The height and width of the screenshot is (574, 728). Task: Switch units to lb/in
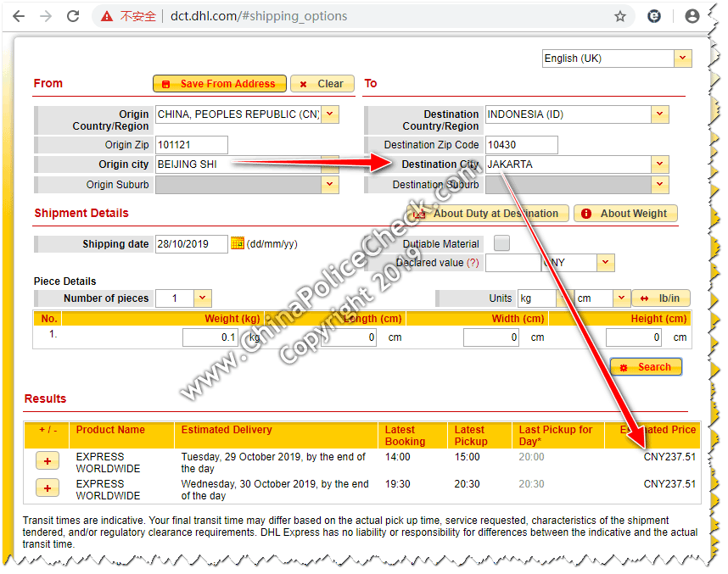click(x=661, y=298)
